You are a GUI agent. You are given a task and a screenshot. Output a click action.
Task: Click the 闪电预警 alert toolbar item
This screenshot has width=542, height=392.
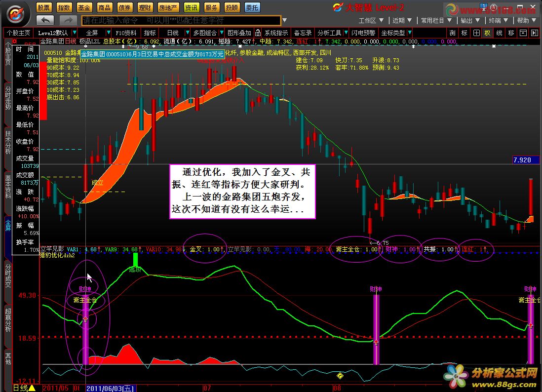click(x=363, y=33)
